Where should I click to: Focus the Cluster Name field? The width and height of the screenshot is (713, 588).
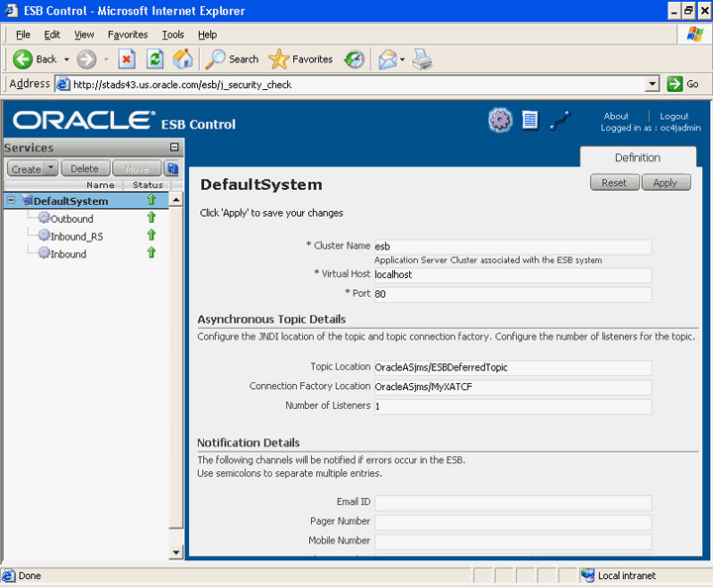coord(513,246)
